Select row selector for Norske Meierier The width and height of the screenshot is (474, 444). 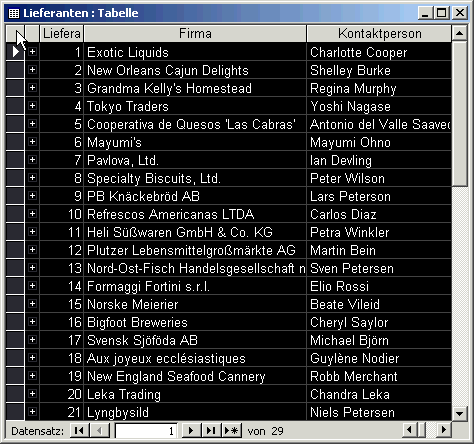[15, 304]
